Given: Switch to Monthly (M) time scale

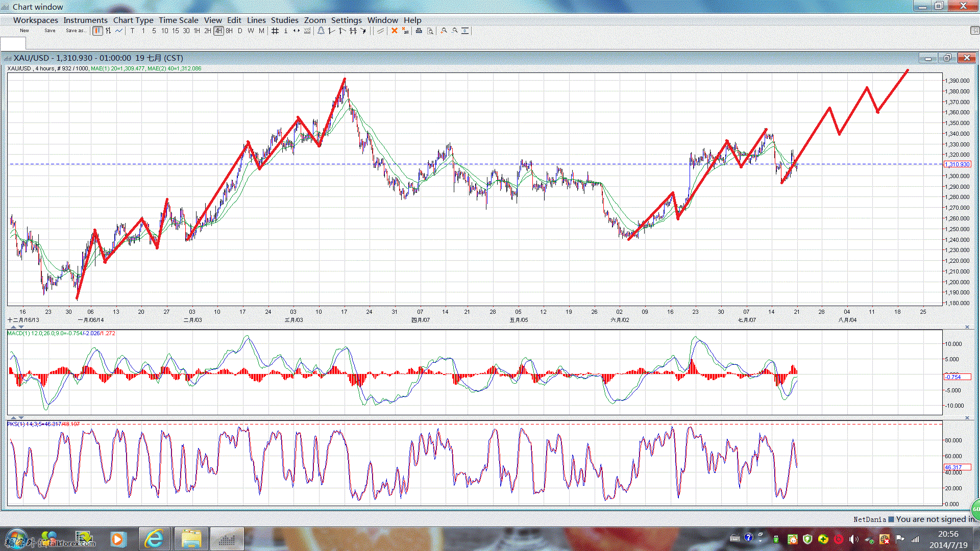Looking at the screenshot, I should coord(261,31).
